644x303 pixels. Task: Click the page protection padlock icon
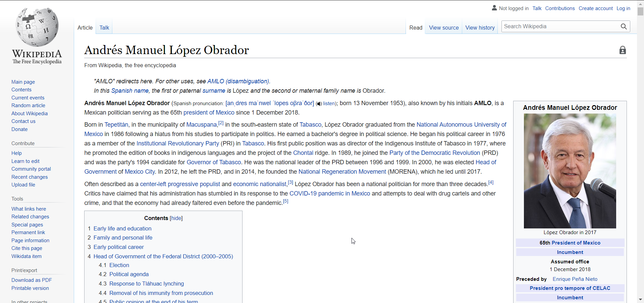point(623,50)
